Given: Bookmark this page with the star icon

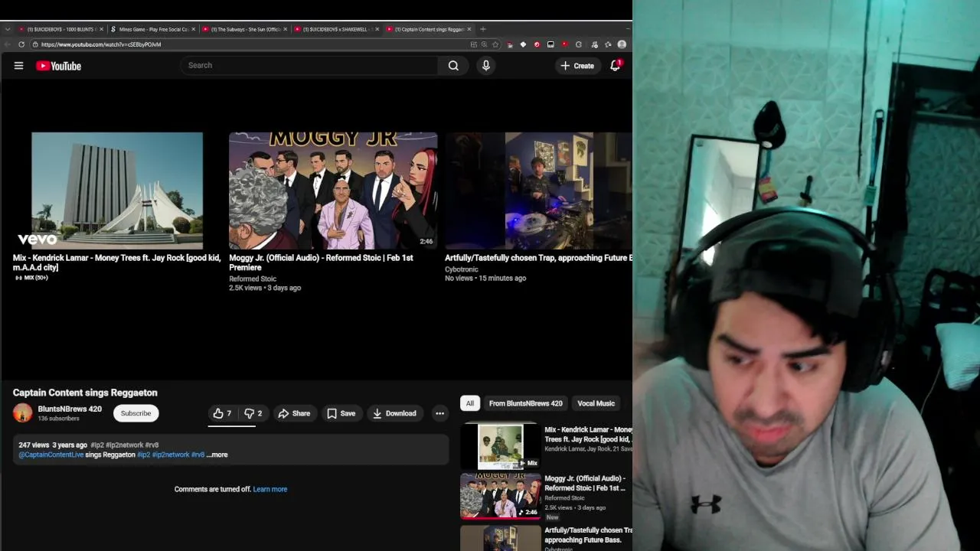Looking at the screenshot, I should tap(495, 44).
